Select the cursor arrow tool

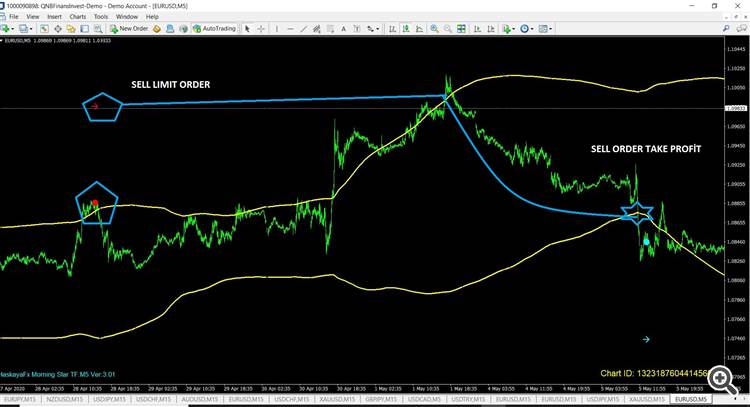tap(247, 29)
